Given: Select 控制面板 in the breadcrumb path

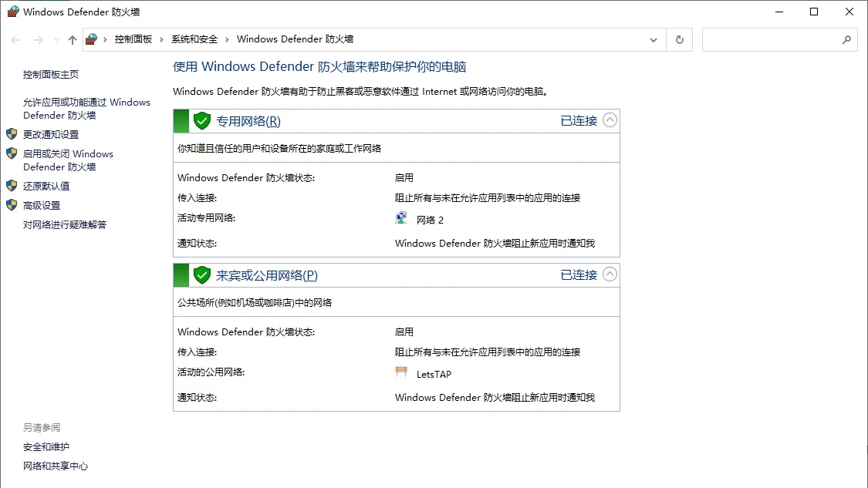Looking at the screenshot, I should 133,39.
